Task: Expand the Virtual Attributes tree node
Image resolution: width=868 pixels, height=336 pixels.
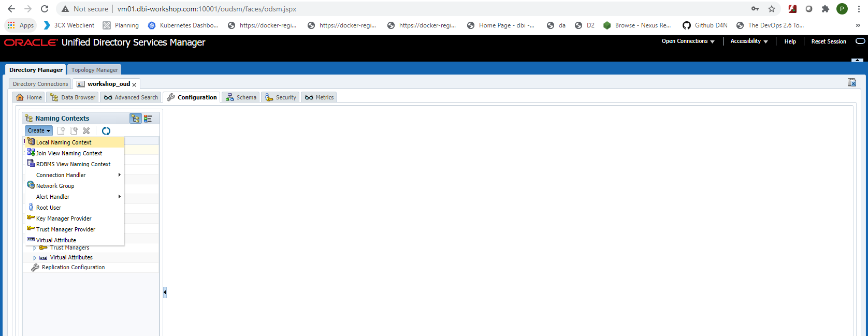Action: tap(35, 258)
